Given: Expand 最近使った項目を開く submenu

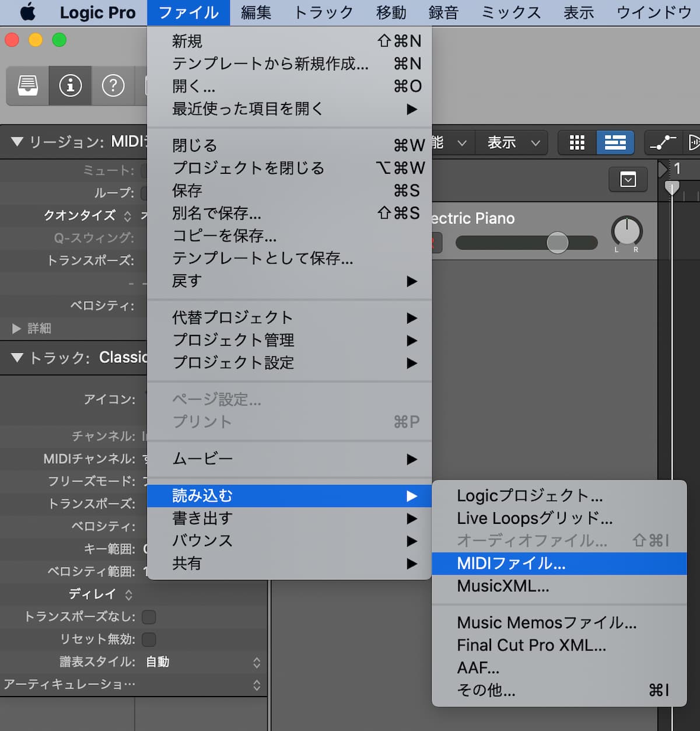Looking at the screenshot, I should pos(289,109).
